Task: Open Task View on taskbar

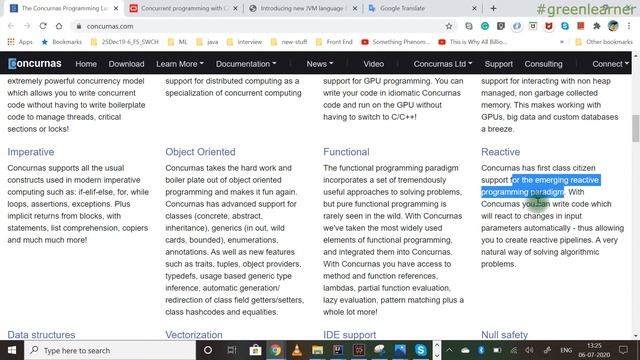Action: [x=232, y=350]
